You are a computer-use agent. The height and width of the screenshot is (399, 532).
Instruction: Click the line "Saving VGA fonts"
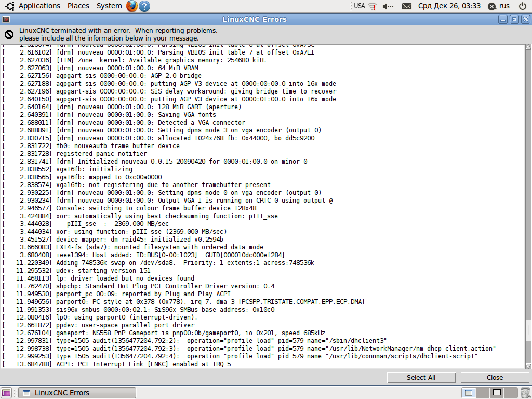click(109, 115)
